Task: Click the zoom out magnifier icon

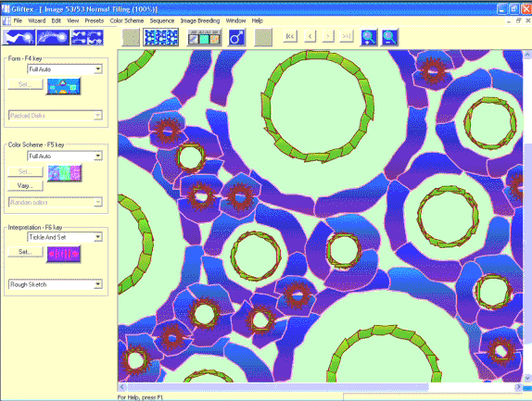Action: (x=389, y=37)
